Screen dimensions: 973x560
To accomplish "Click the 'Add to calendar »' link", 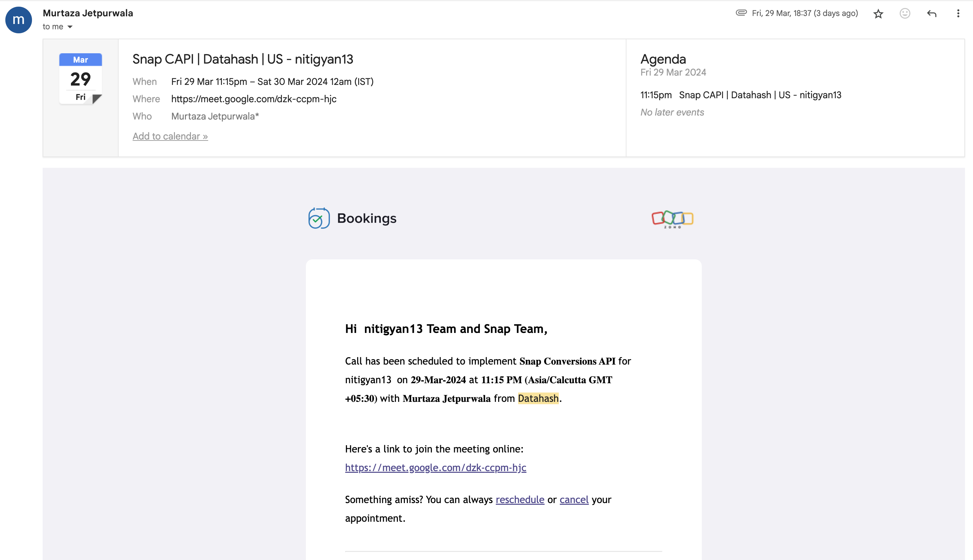I will pyautogui.click(x=170, y=136).
